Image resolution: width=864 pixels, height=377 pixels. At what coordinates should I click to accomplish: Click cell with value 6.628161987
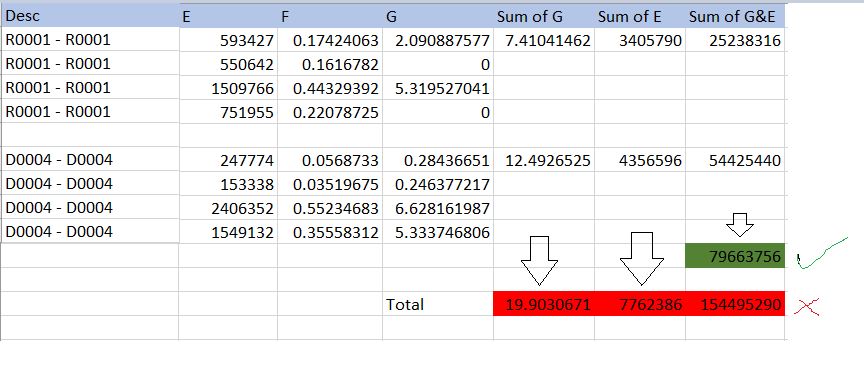[x=438, y=208]
